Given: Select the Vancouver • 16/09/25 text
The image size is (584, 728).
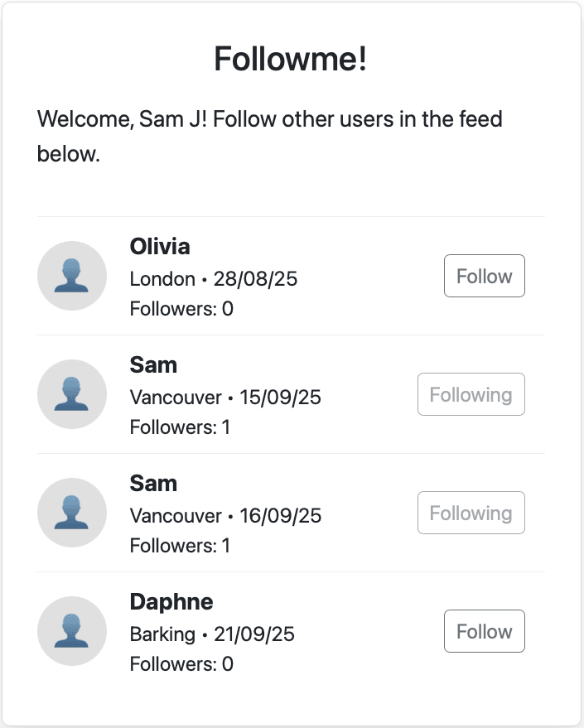Looking at the screenshot, I should tap(225, 516).
